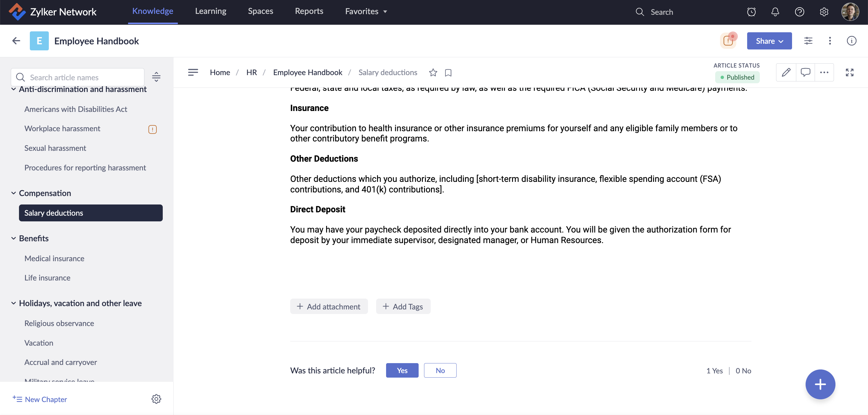Toggle the favorite star for article
Viewport: 868px width, 415px height.
pos(433,72)
